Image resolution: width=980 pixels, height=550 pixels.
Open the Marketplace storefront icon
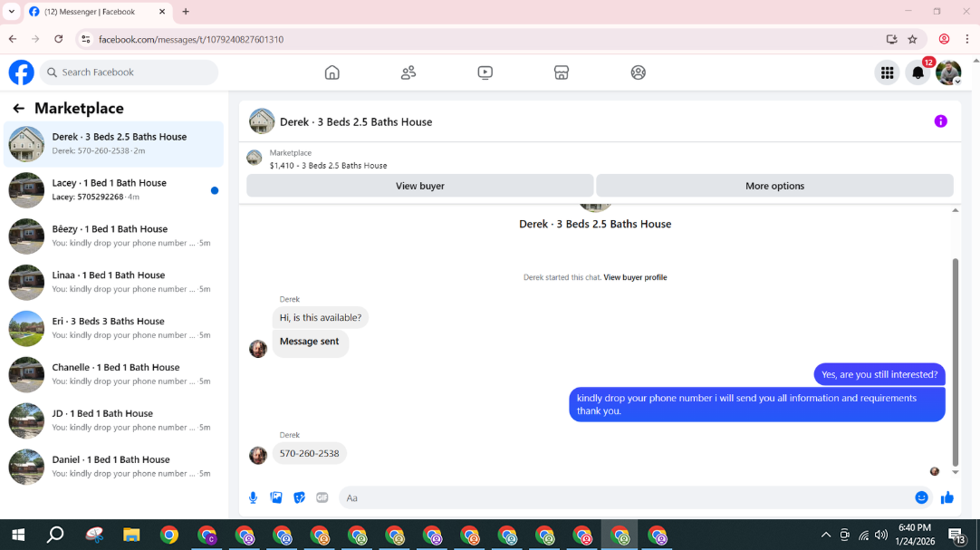pos(562,72)
